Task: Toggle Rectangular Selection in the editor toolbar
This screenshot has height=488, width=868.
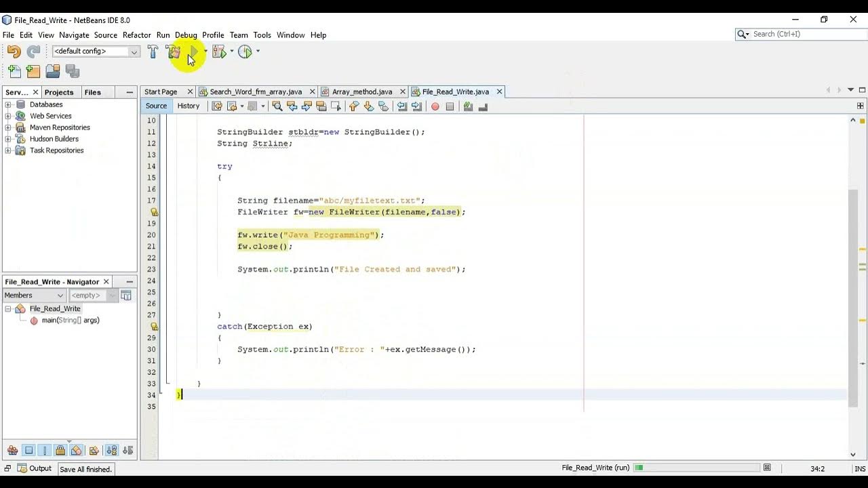Action: [x=336, y=106]
